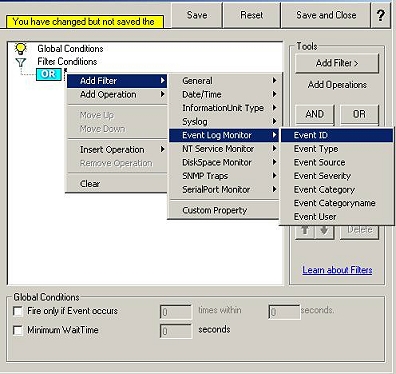Expand the InformationUnit Type submenu
The height and width of the screenshot is (374, 396).
coord(224,108)
